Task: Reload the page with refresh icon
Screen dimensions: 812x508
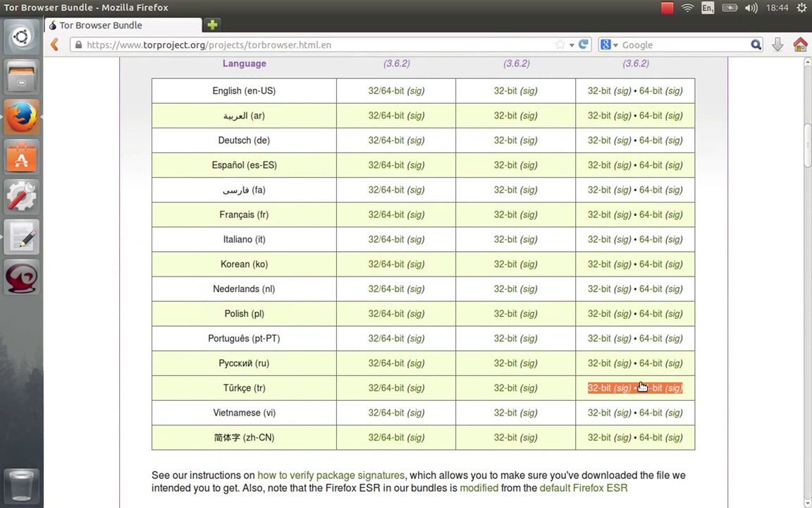Action: (584, 44)
